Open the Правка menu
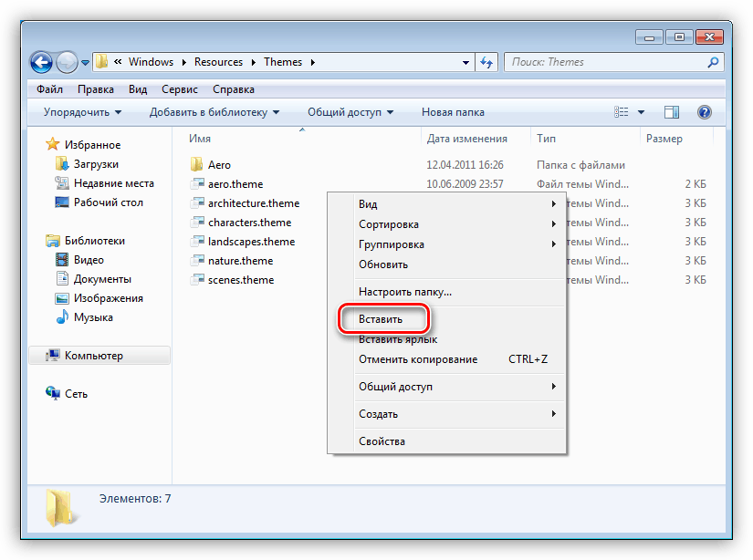Screen dimensions: 753x560 point(96,89)
